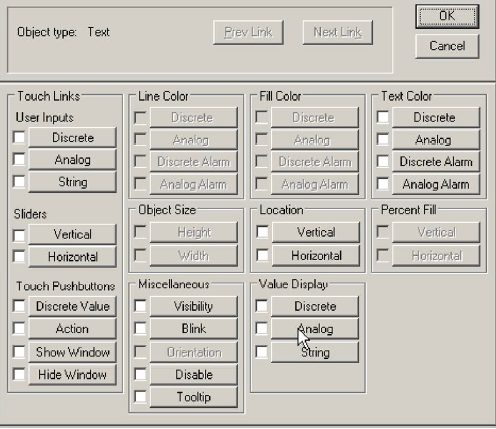Cancel the animation links dialog
Screen dimensions: 496x429
tap(447, 46)
